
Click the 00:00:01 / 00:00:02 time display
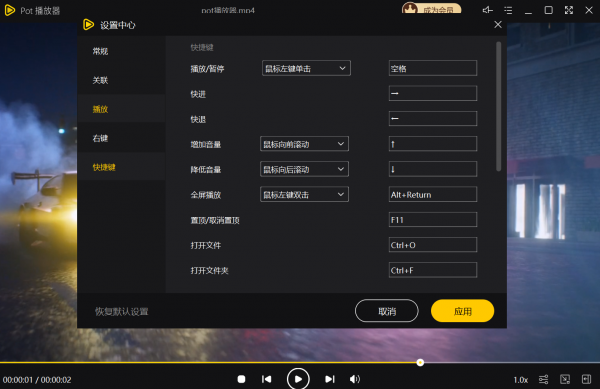pos(37,380)
